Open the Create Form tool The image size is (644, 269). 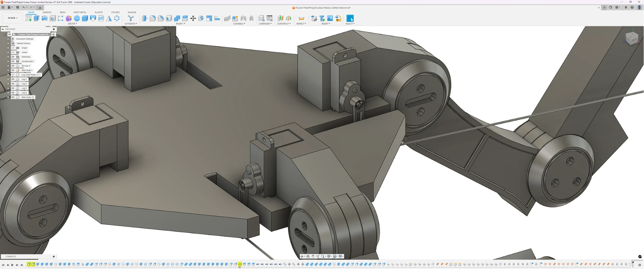coord(69,18)
